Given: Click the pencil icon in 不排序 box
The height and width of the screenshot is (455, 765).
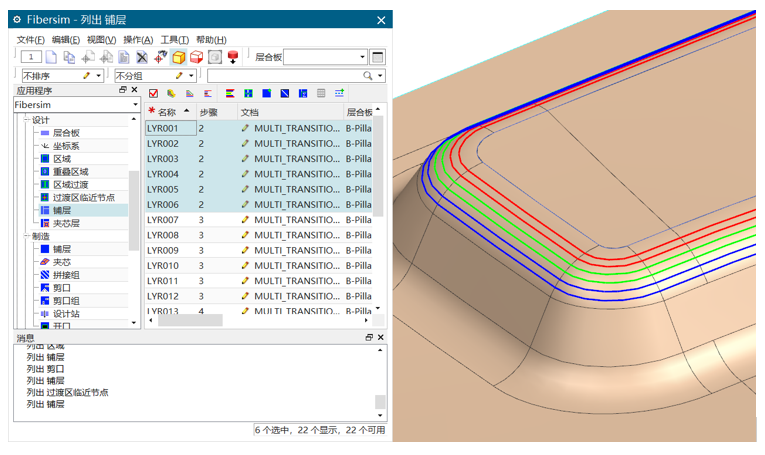Looking at the screenshot, I should point(87,76).
